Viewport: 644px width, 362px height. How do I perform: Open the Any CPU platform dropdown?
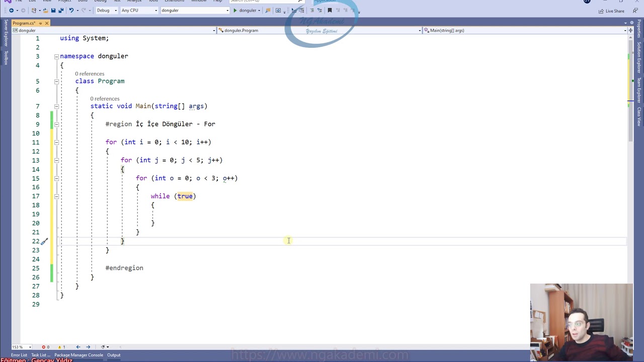(x=139, y=11)
